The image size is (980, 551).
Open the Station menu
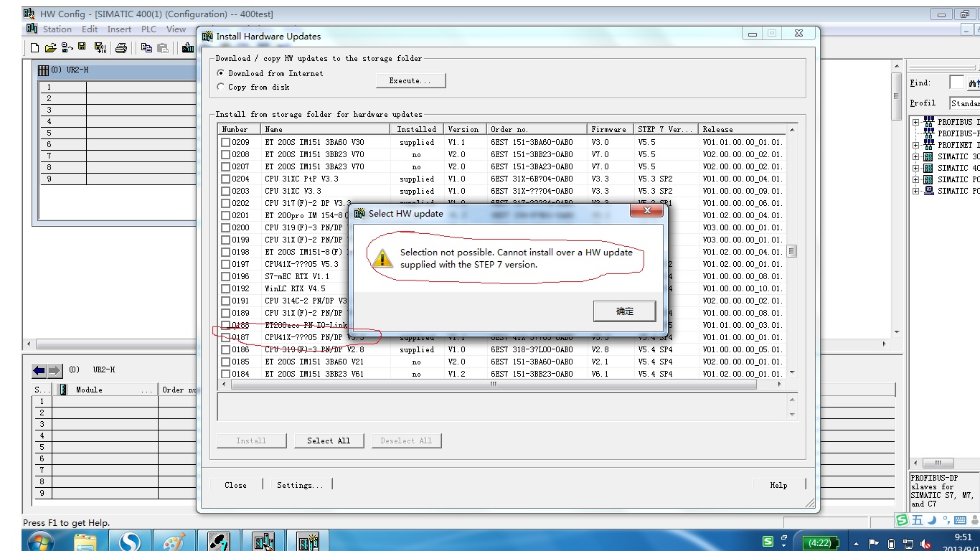[57, 29]
